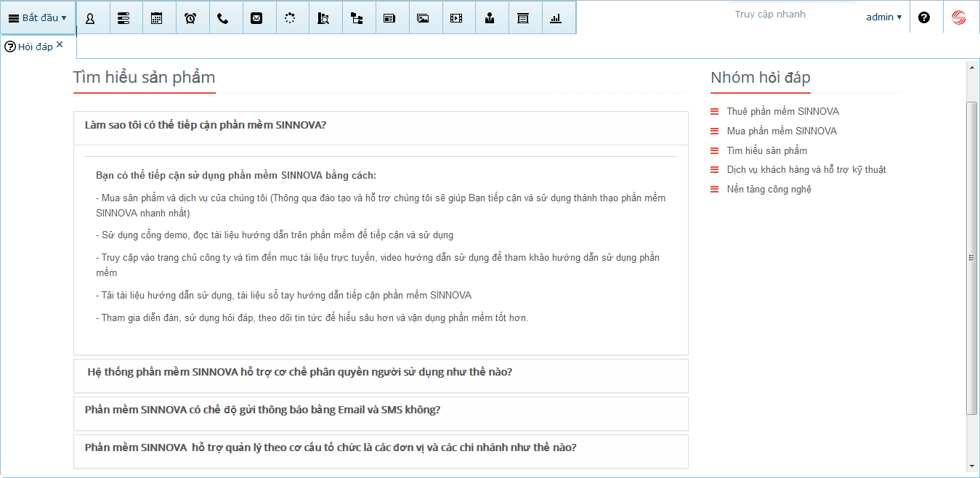Screen dimensions: 980x478
Task: Open the Mua phần mềm SINNOVA group
Action: tap(782, 131)
